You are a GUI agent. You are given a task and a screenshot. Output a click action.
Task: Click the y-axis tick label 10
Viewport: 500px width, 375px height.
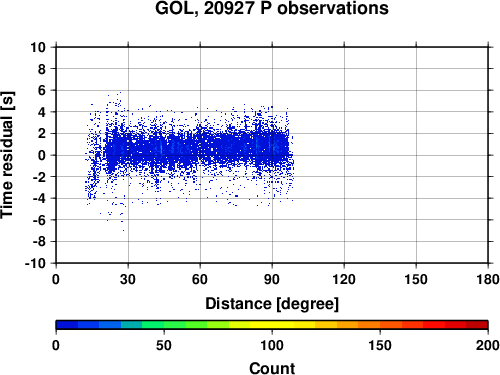38,47
